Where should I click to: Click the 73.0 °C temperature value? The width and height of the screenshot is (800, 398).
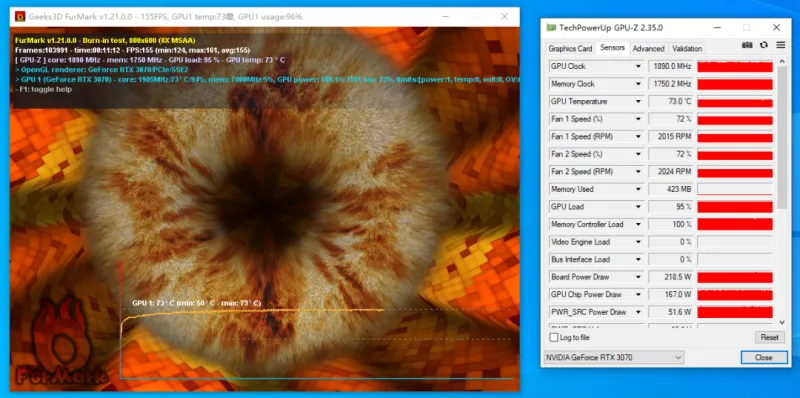pos(670,102)
